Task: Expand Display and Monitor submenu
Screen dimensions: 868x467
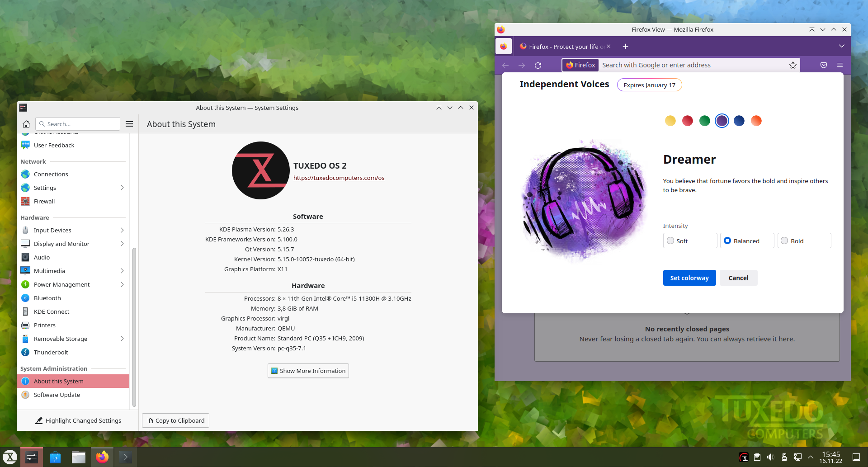Action: [x=122, y=244]
